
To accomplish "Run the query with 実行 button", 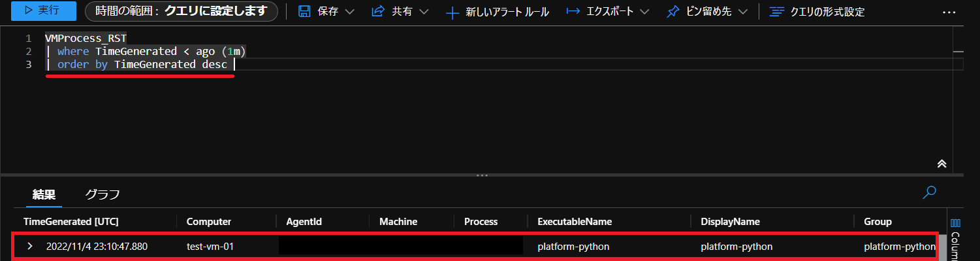I will pyautogui.click(x=44, y=11).
